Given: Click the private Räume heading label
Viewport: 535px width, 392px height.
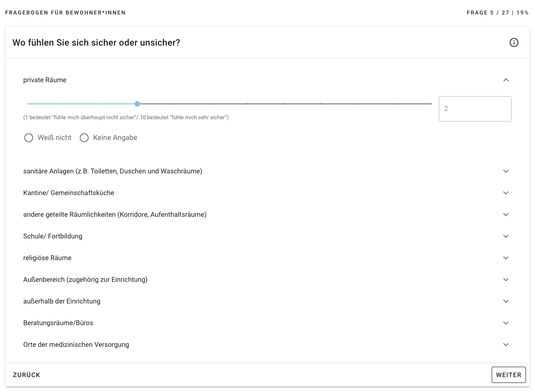Looking at the screenshot, I should coord(45,80).
